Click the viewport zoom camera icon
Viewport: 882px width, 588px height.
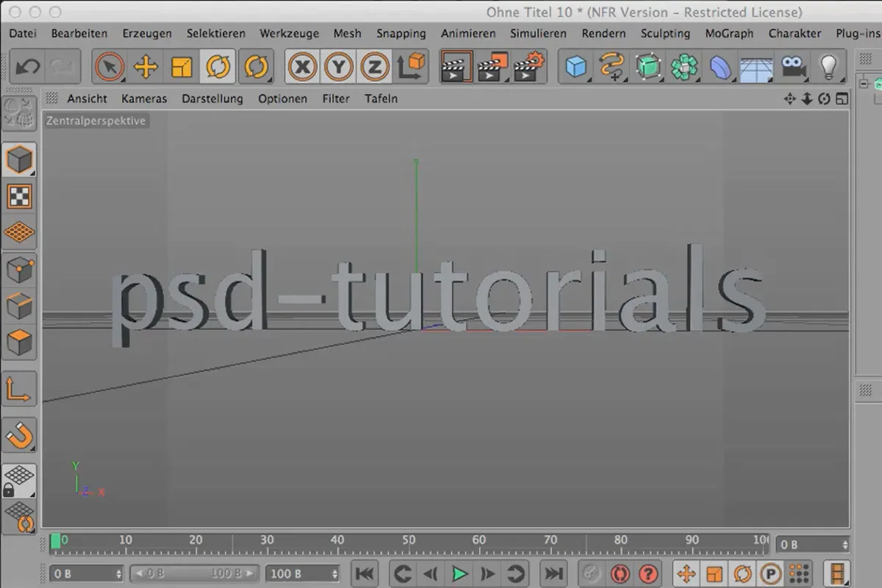tap(807, 98)
